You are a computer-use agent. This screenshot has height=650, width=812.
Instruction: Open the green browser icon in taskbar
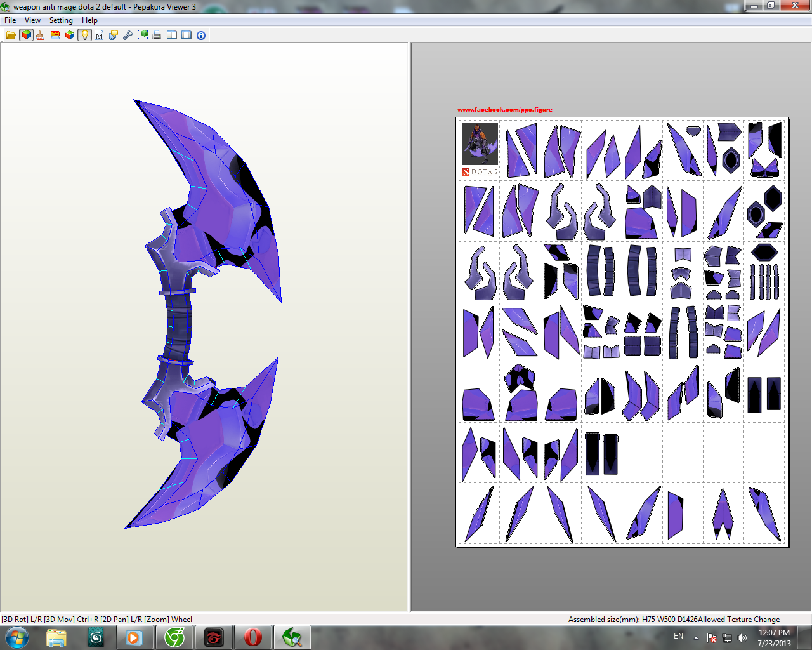coord(174,637)
